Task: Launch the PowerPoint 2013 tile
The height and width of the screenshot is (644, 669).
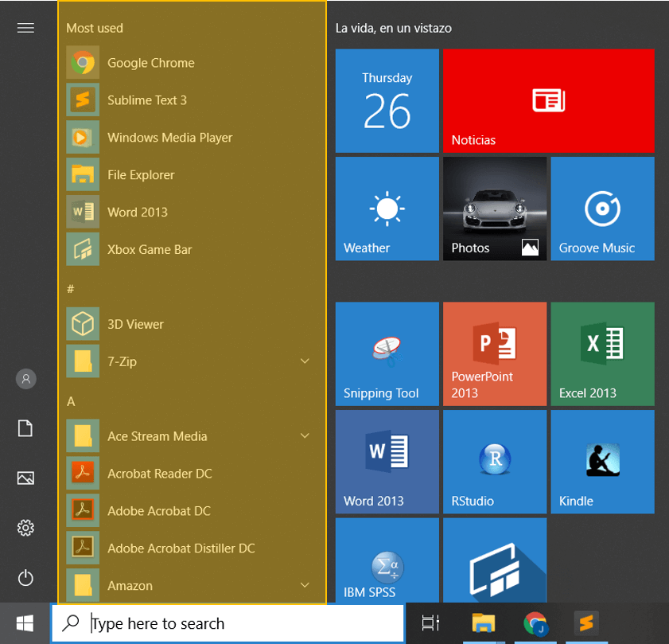Action: (495, 354)
